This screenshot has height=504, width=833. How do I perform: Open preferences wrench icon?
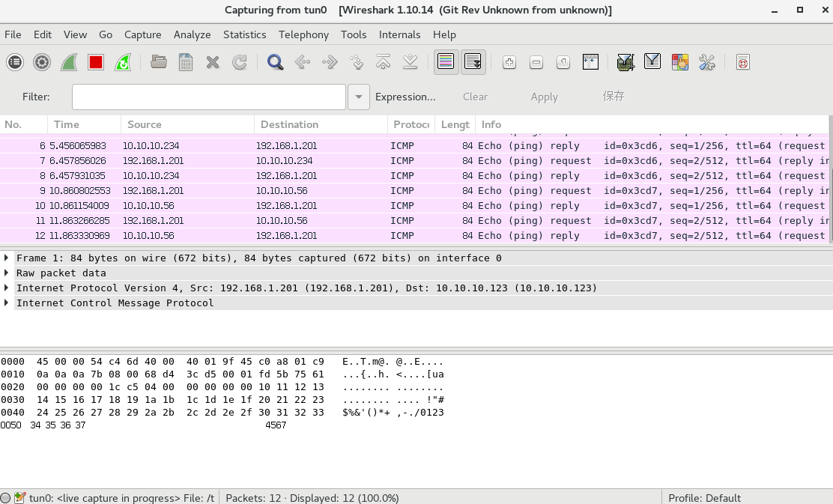tap(706, 62)
